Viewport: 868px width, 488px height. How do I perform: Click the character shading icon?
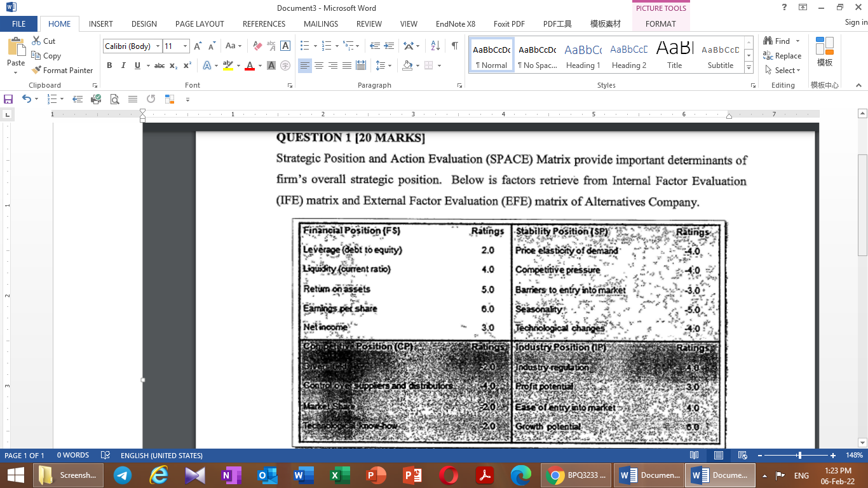(x=271, y=65)
